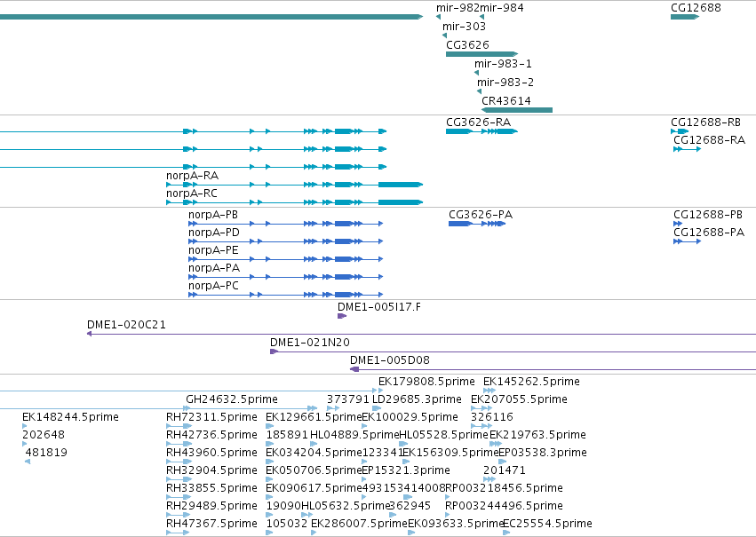Click the RH43960.5prime EST label
This screenshot has width=756, height=537.
[211, 453]
